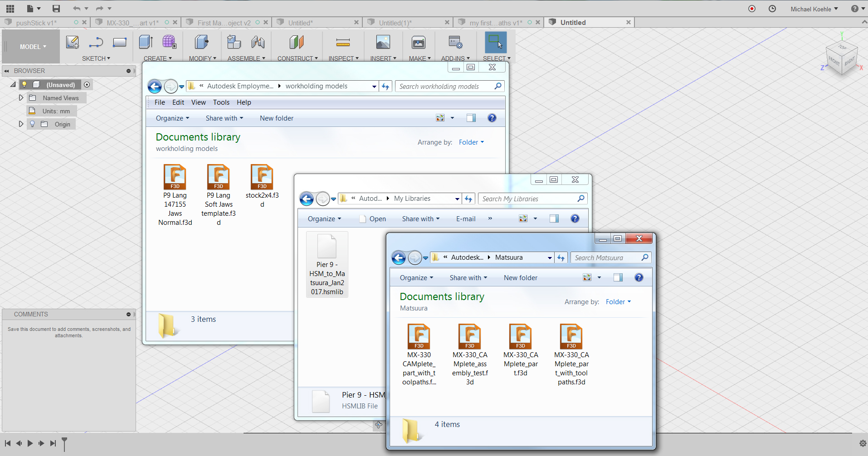Click the red record button in top bar
The height and width of the screenshot is (456, 868).
pos(752,9)
